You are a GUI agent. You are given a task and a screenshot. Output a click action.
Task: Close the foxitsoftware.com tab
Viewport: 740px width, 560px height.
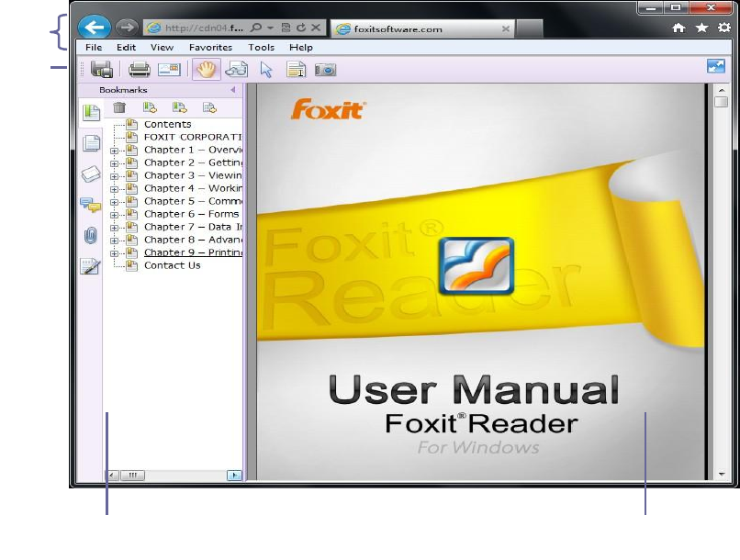[x=506, y=29]
